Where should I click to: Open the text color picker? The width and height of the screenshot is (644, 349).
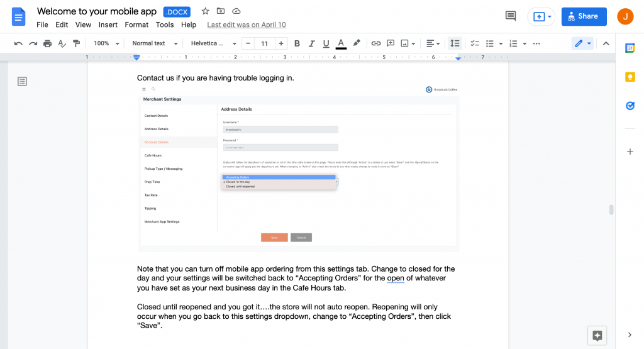click(341, 43)
